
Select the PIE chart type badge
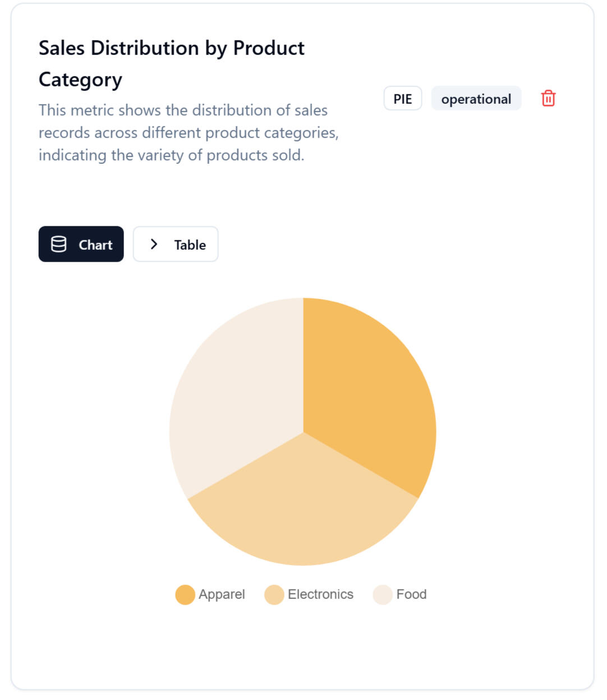click(402, 99)
